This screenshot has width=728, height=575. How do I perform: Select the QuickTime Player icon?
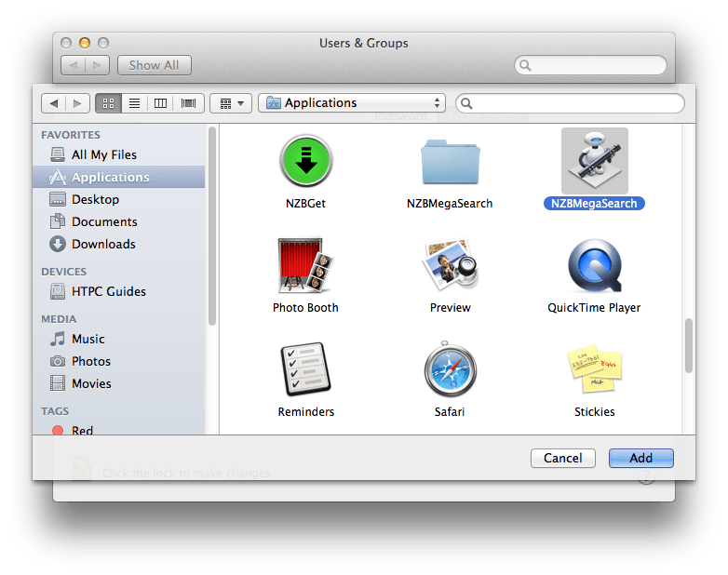(x=594, y=266)
